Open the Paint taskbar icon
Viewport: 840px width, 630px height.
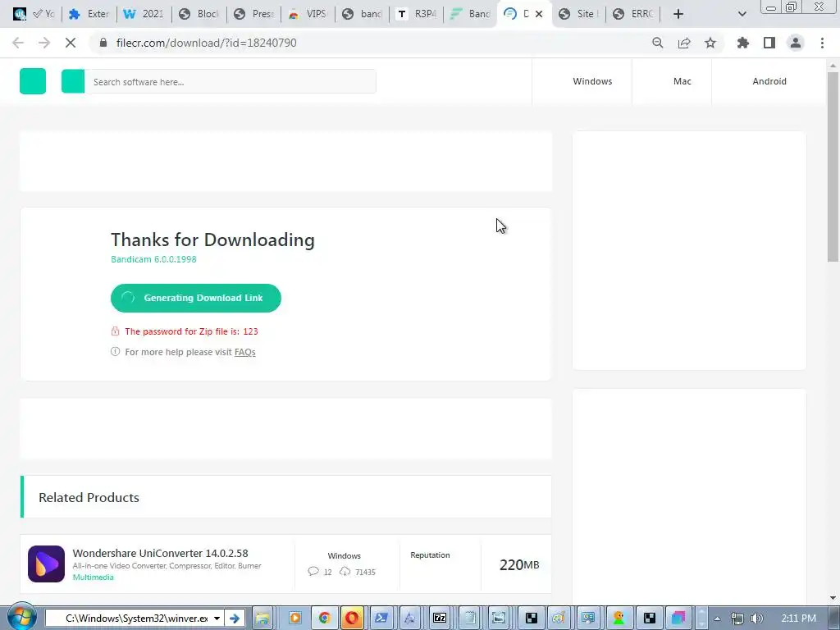pos(559,619)
